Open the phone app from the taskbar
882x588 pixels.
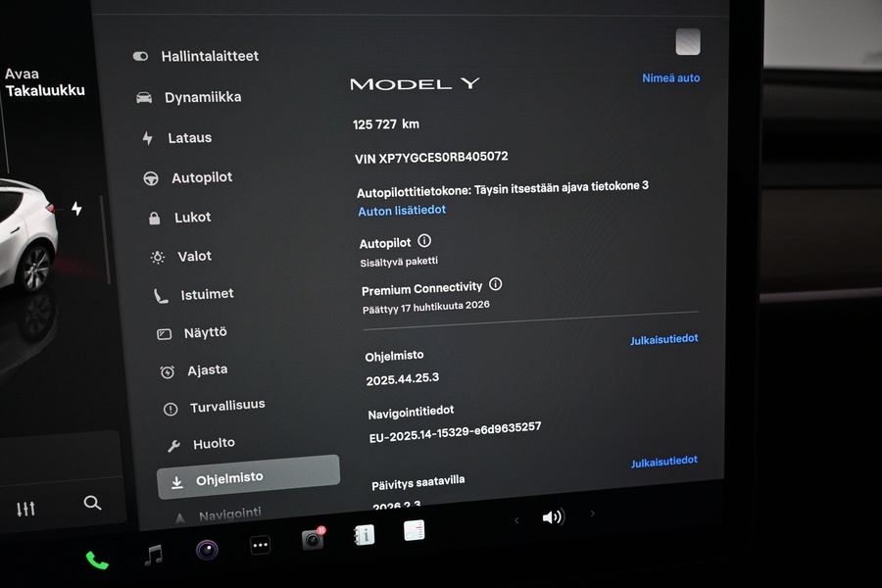95,562
